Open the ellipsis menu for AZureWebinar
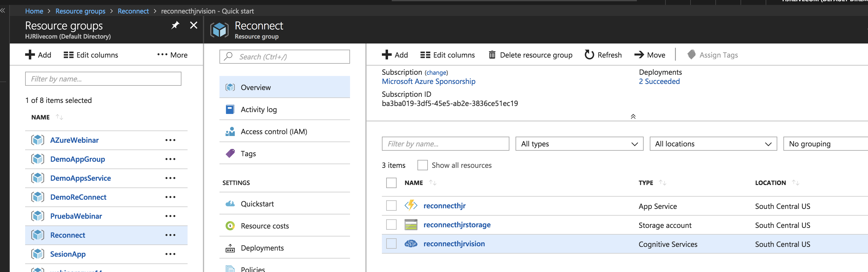The width and height of the screenshot is (868, 272). (170, 140)
